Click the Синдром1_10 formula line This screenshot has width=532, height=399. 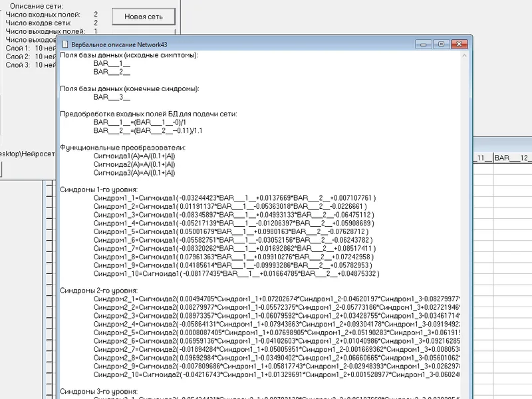tap(236, 273)
